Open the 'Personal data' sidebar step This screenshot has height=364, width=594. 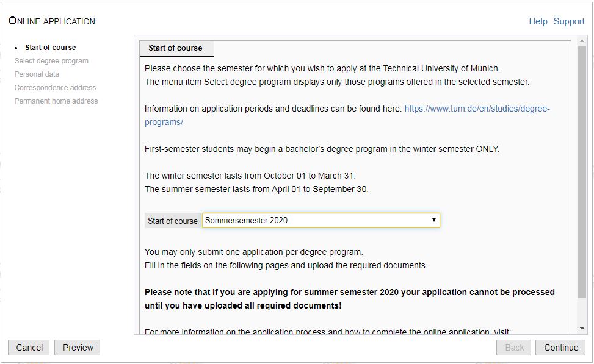37,74
